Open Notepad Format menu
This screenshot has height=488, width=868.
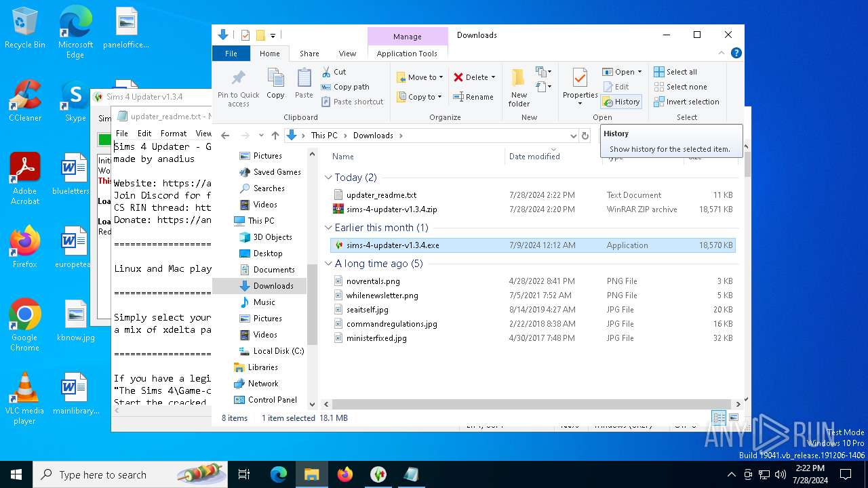tap(174, 134)
